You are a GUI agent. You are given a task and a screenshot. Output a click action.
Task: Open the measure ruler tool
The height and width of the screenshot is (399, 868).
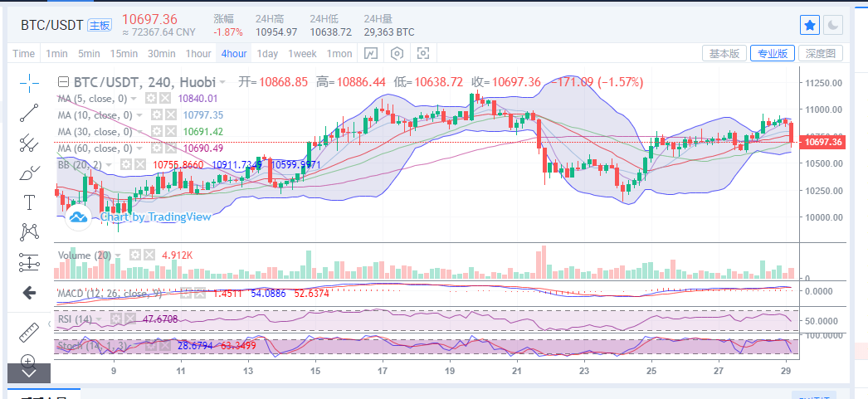[x=29, y=331]
